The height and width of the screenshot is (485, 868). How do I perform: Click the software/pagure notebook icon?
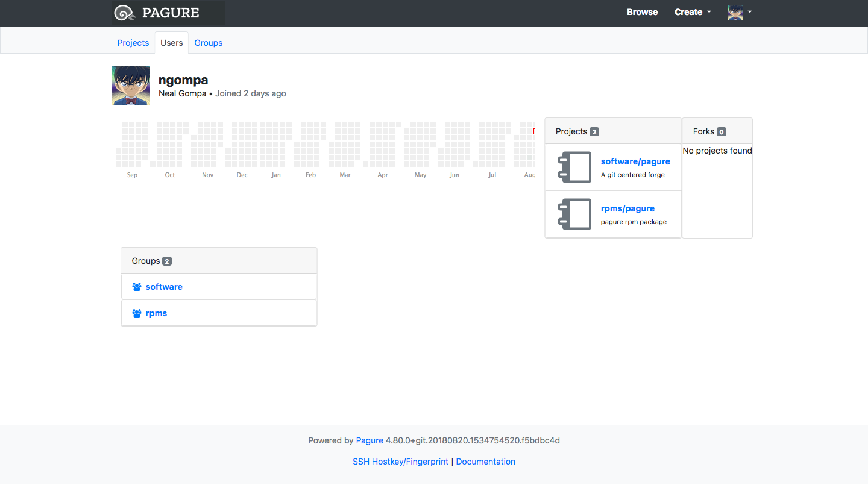pyautogui.click(x=574, y=167)
